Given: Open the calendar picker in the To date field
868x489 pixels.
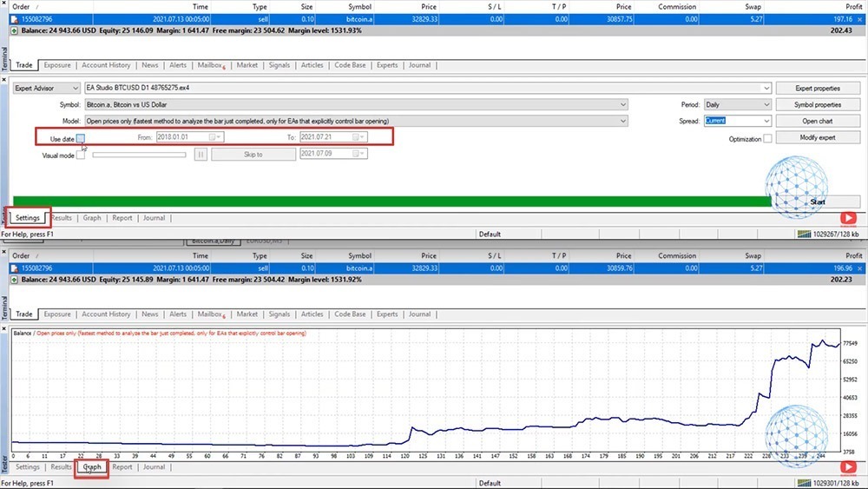Looking at the screenshot, I should [x=362, y=137].
